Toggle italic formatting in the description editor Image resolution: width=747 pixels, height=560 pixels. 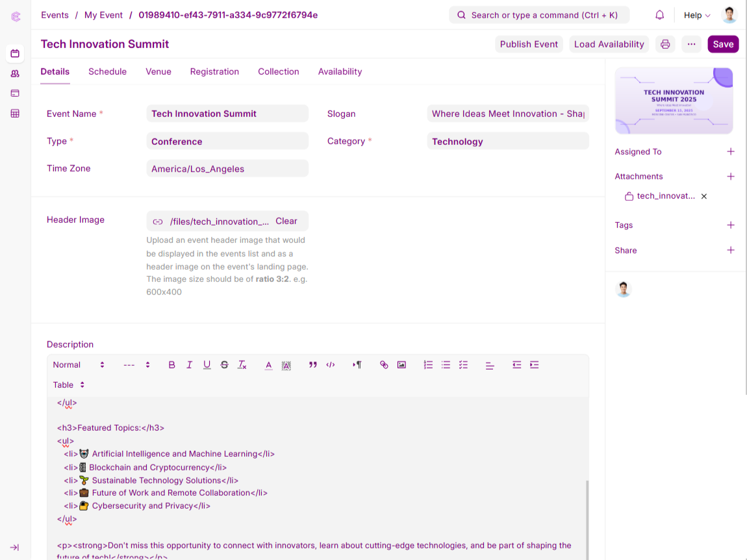click(x=189, y=364)
